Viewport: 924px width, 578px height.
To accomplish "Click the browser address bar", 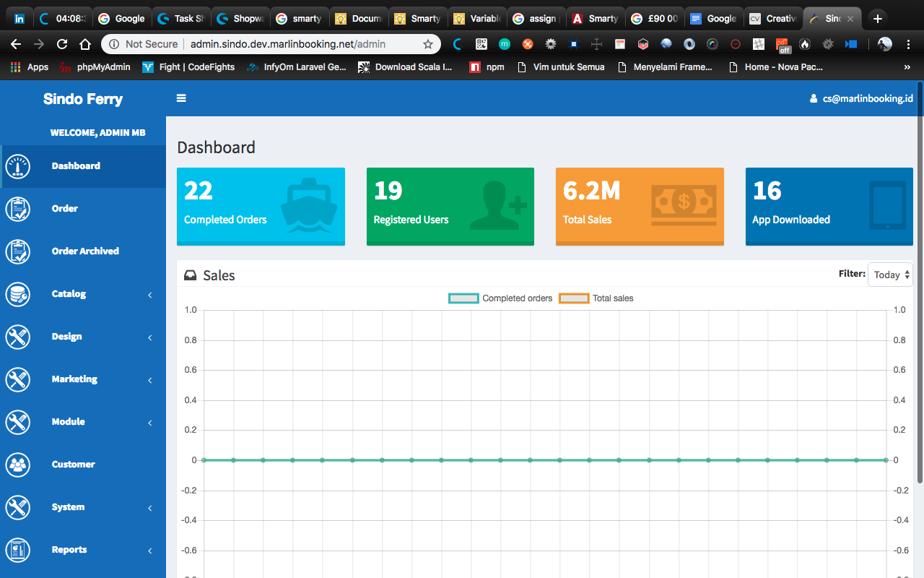I will click(x=289, y=44).
